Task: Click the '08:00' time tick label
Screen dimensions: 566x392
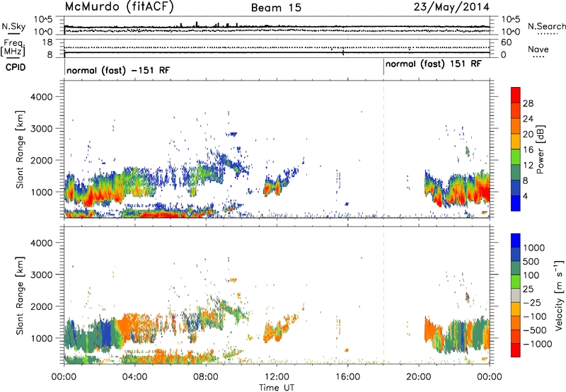Action: (205, 377)
